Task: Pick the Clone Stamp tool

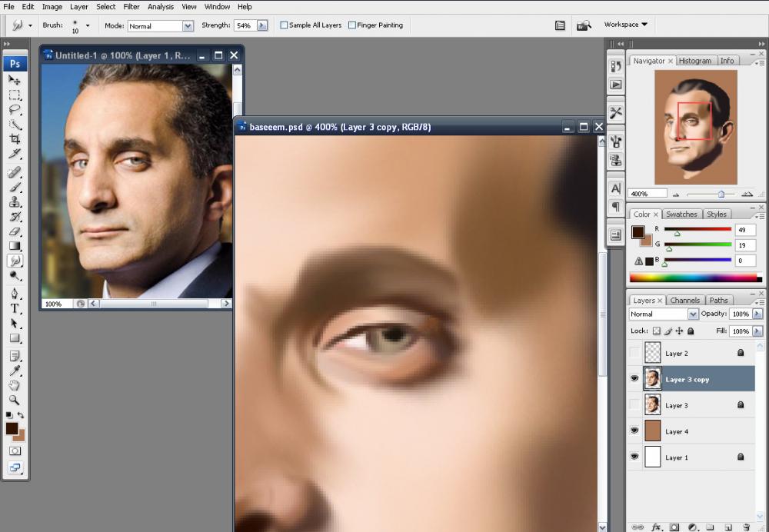Action: [x=15, y=202]
